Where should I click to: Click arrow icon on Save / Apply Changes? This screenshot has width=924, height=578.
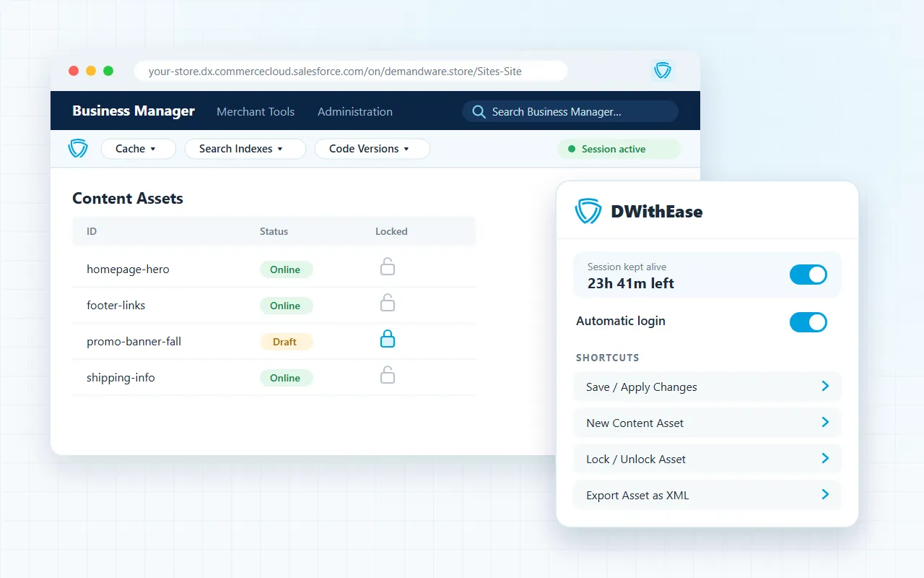[825, 387]
